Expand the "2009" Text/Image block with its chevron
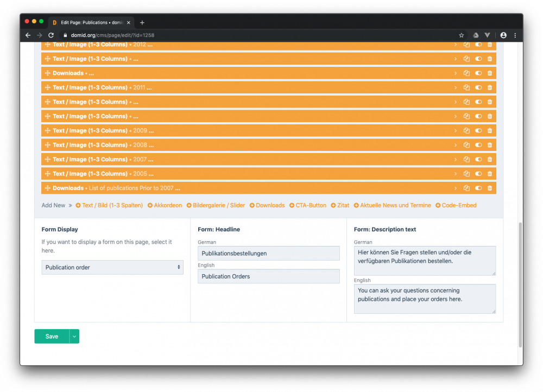Screen dimensions: 543x392 point(456,130)
